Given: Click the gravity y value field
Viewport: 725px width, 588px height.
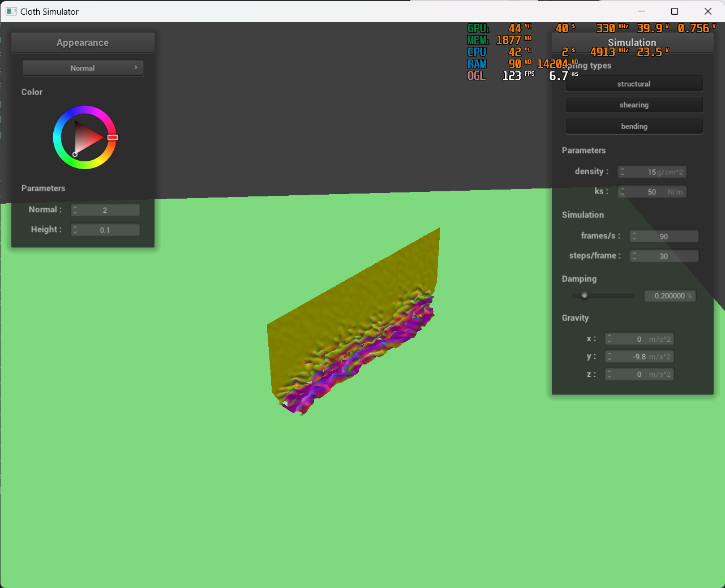Looking at the screenshot, I should pyautogui.click(x=639, y=357).
